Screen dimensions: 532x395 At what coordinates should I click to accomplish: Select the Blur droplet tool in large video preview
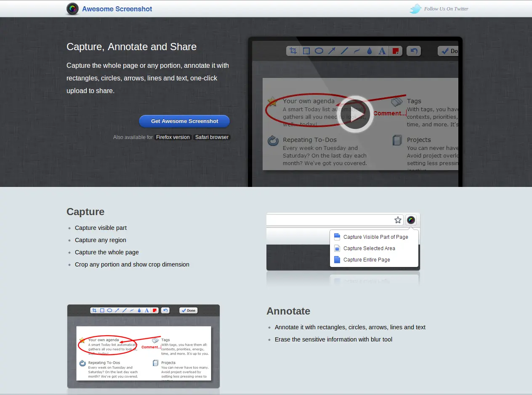370,51
